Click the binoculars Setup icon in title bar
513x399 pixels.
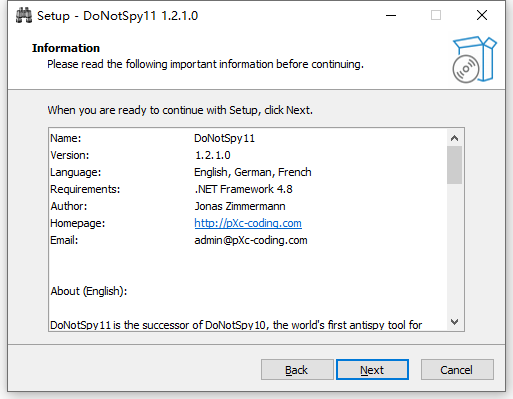pyautogui.click(x=24, y=16)
